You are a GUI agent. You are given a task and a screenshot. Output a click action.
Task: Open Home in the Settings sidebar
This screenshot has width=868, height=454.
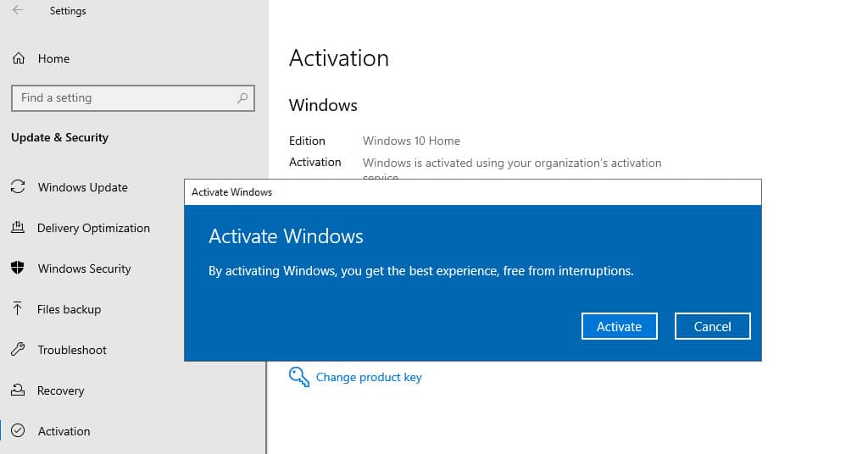53,58
